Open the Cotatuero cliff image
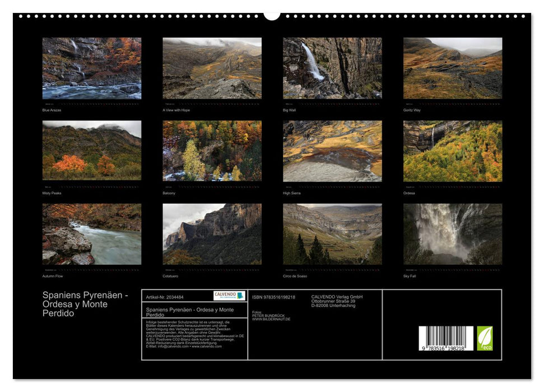The image size is (544, 392). [x=211, y=236]
